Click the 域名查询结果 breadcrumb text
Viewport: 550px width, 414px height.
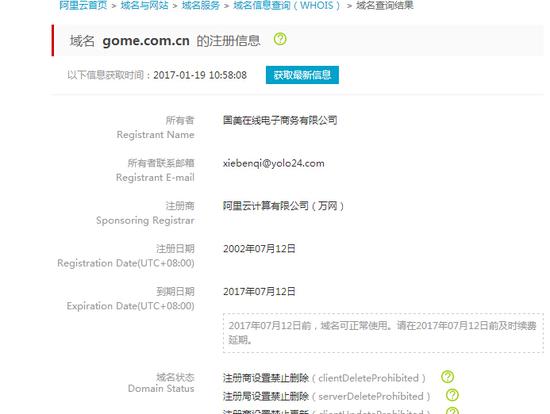(384, 5)
